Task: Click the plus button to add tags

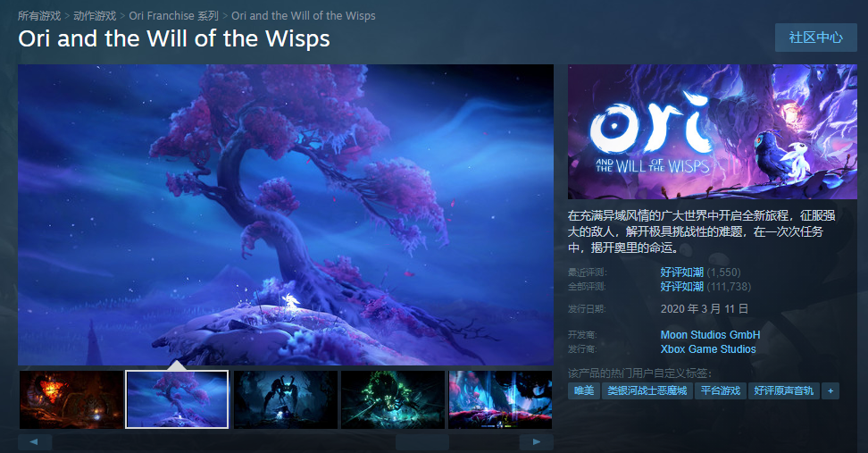Action: point(830,391)
